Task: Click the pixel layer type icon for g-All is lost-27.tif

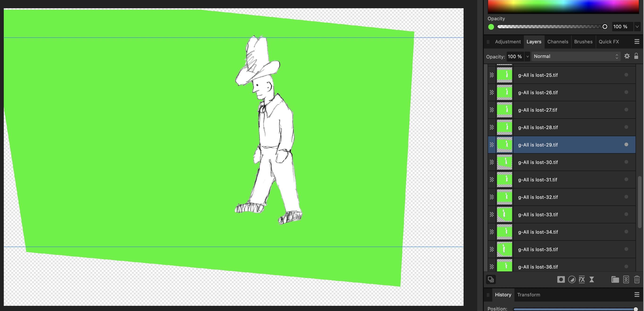Action: click(492, 110)
